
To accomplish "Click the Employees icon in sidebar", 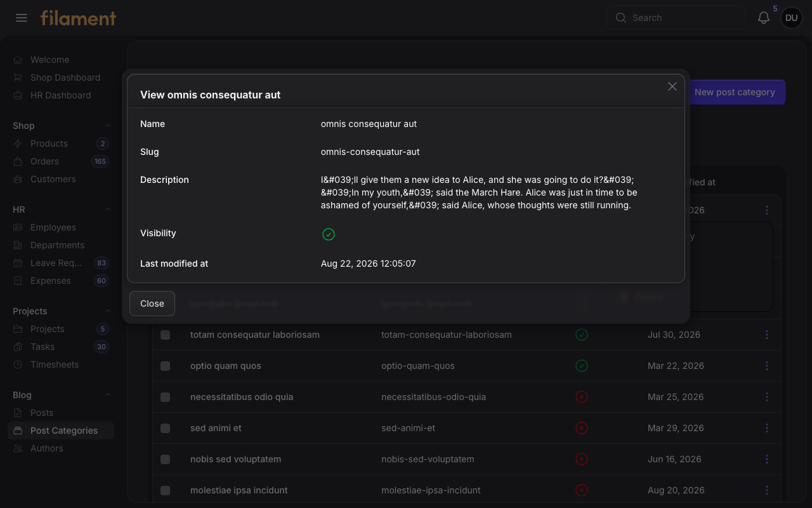I will point(18,227).
